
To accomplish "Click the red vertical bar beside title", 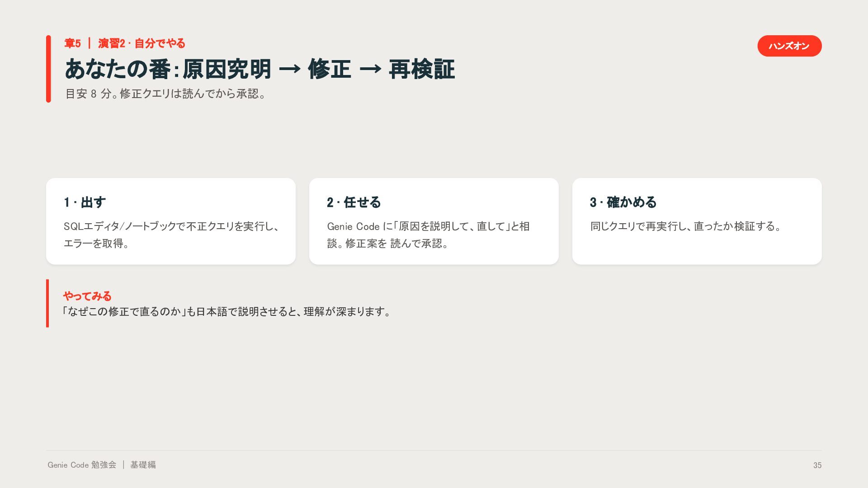I will click(48, 69).
